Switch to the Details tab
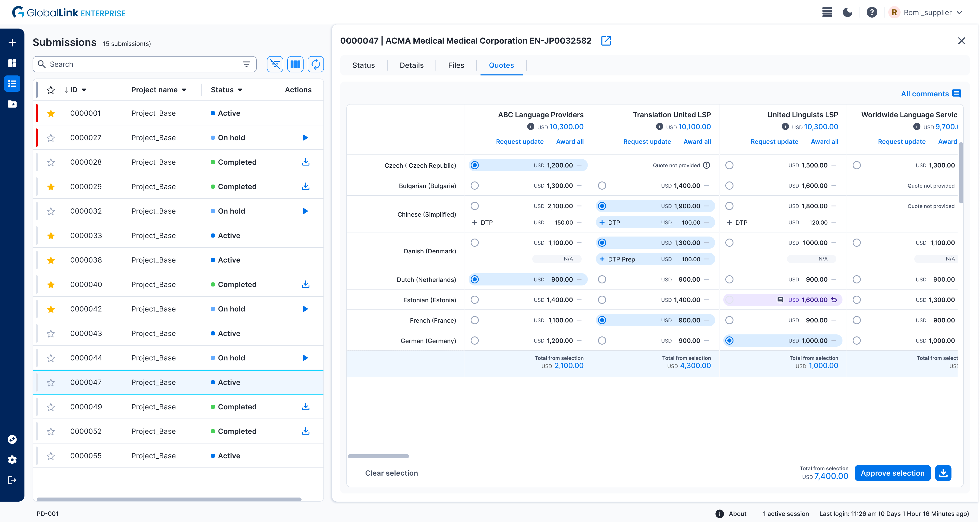 pyautogui.click(x=411, y=65)
